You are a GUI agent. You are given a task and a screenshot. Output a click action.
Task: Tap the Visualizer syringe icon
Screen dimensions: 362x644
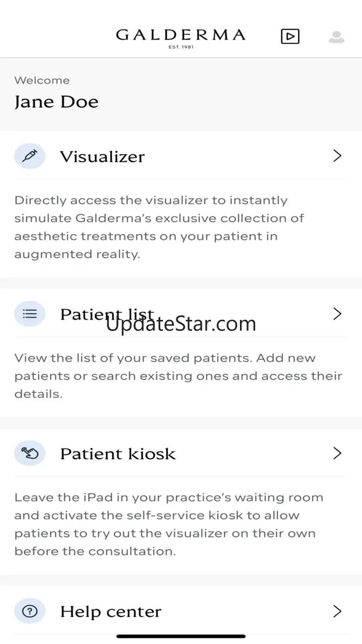[30, 156]
